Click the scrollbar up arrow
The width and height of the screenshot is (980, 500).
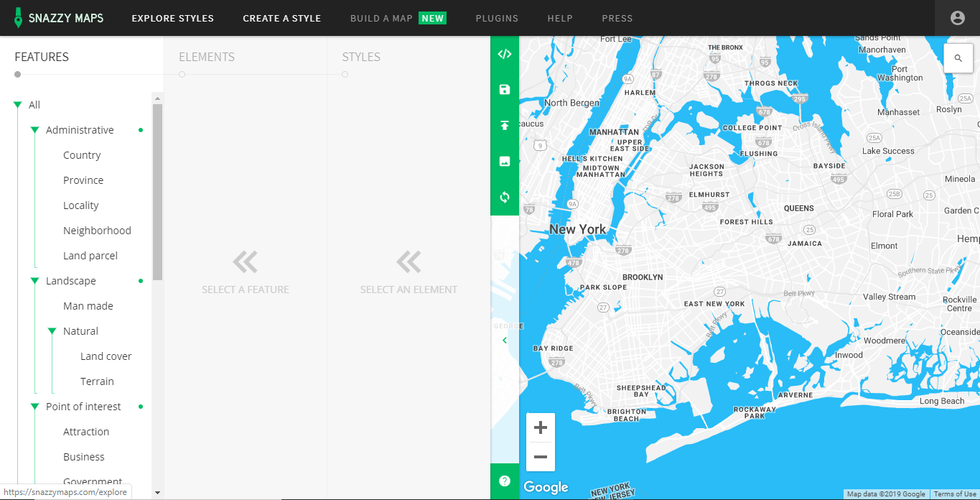click(158, 98)
